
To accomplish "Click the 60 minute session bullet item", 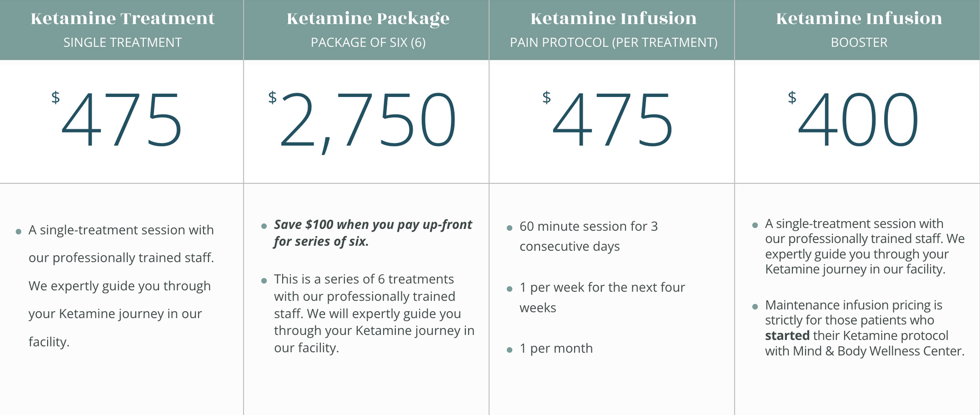I will point(588,236).
